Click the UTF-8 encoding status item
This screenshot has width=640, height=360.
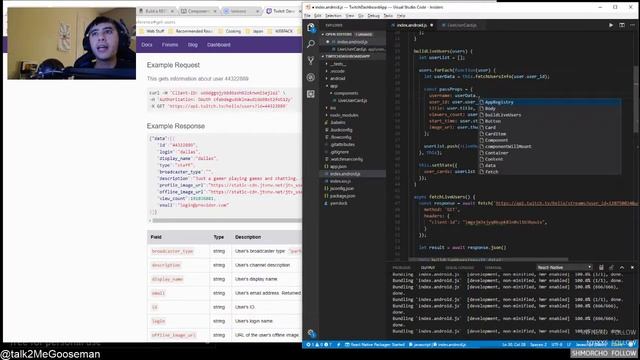[x=557, y=345]
